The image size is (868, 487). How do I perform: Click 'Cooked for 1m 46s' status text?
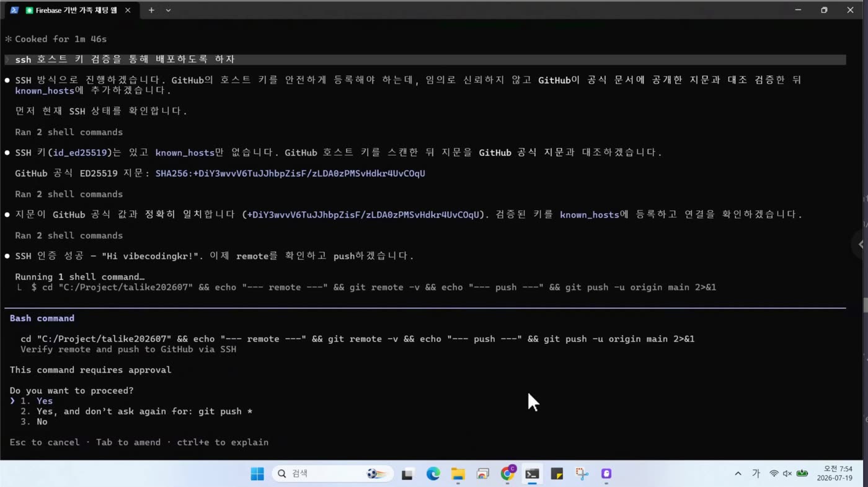(61, 39)
